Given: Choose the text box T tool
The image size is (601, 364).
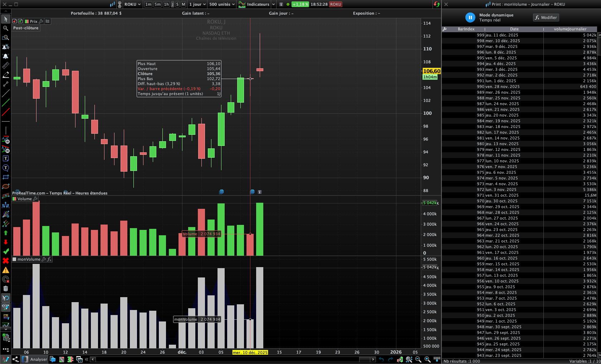Looking at the screenshot, I should (x=6, y=158).
